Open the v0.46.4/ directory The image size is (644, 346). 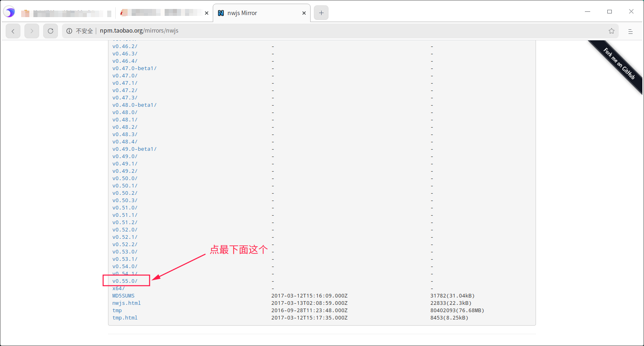[x=125, y=61]
